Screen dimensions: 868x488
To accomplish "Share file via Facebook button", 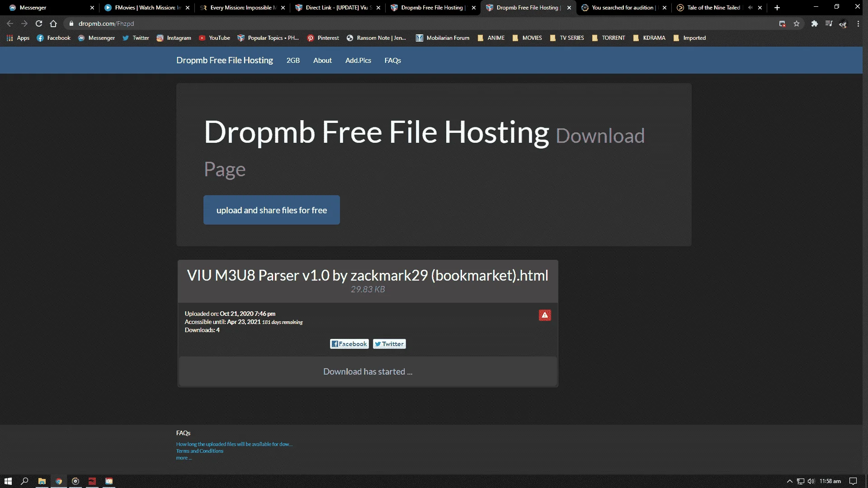I will 349,344.
